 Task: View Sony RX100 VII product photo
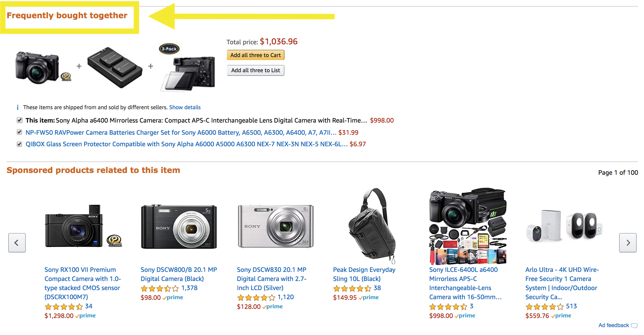click(x=83, y=226)
